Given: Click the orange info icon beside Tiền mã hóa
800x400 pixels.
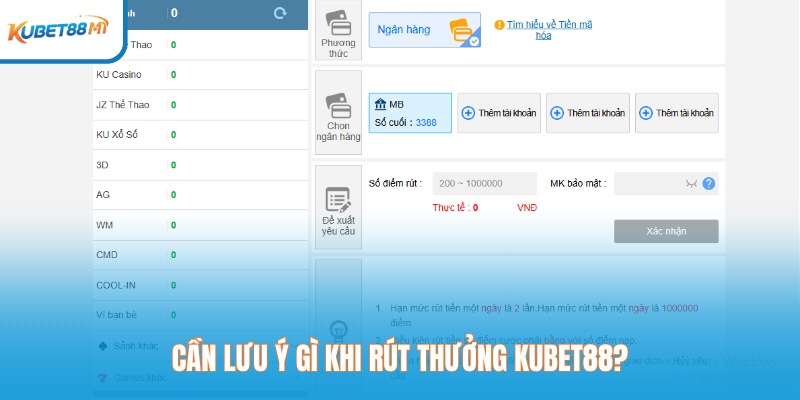Looking at the screenshot, I should pos(499,24).
